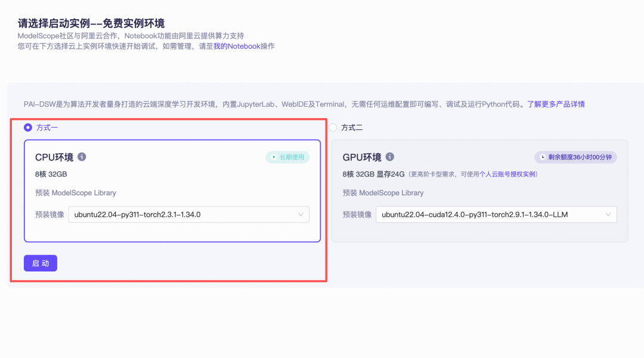
Task: Click the CPU环境 card title
Action: click(x=55, y=157)
